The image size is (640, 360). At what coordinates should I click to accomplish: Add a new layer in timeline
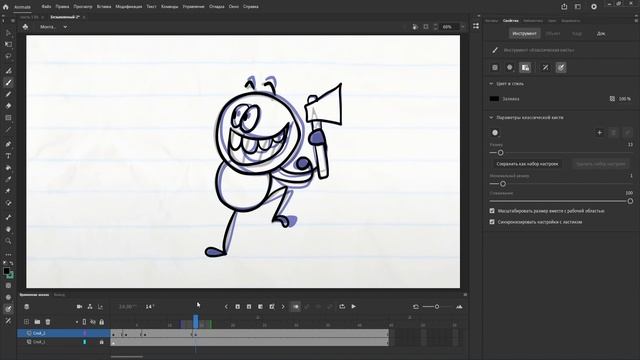click(x=27, y=322)
